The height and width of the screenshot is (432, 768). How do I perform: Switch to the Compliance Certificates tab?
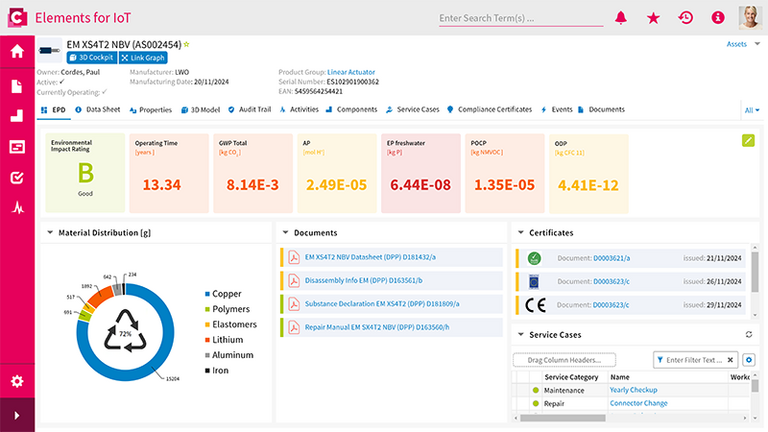(x=490, y=109)
